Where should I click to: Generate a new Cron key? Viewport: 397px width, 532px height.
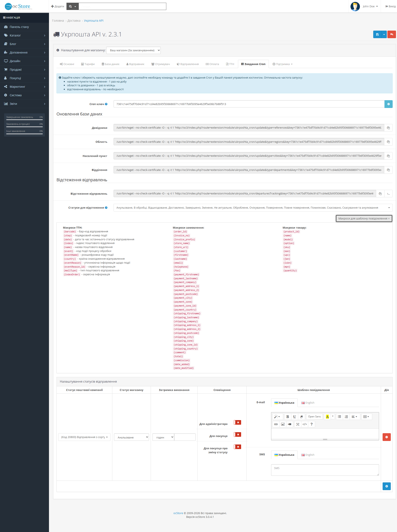click(388, 104)
